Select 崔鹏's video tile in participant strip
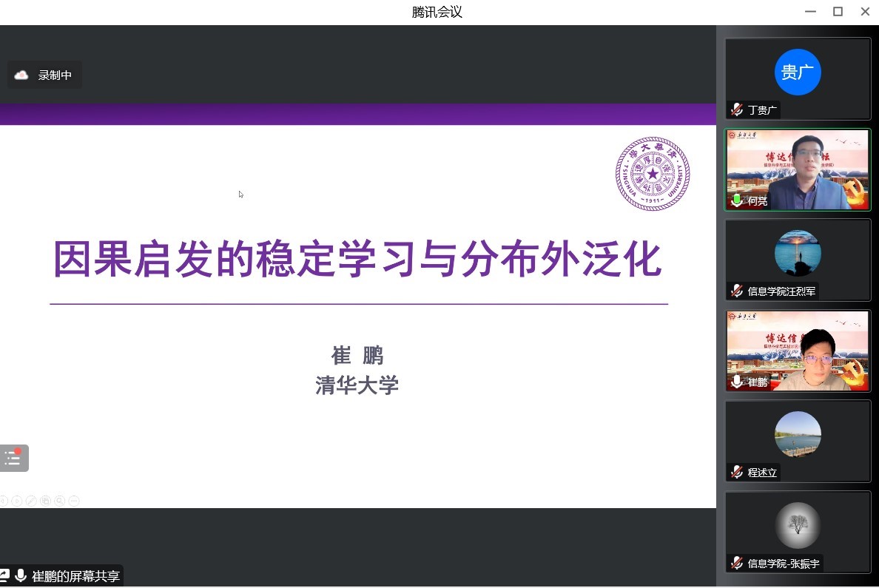Viewport: 879px width, 588px height. tap(798, 351)
